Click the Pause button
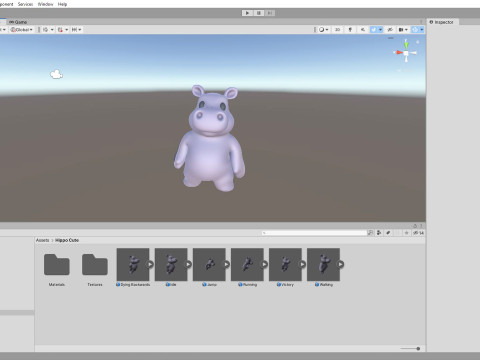The width and height of the screenshot is (480, 360). 259,13
